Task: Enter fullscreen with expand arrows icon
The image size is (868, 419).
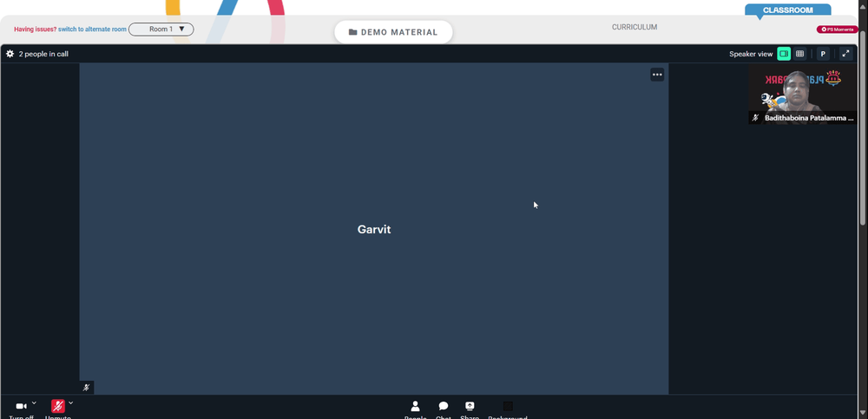Action: pyautogui.click(x=845, y=54)
